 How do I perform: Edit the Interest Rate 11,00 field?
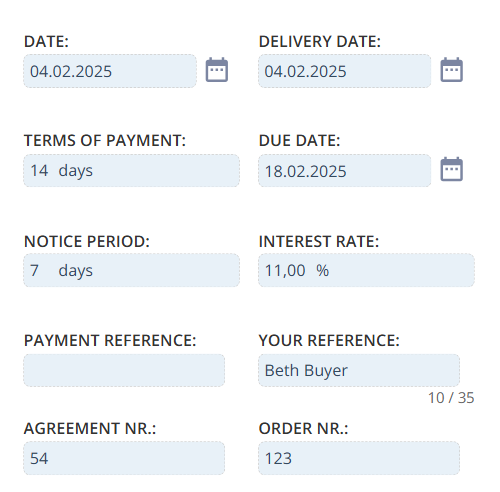366,270
